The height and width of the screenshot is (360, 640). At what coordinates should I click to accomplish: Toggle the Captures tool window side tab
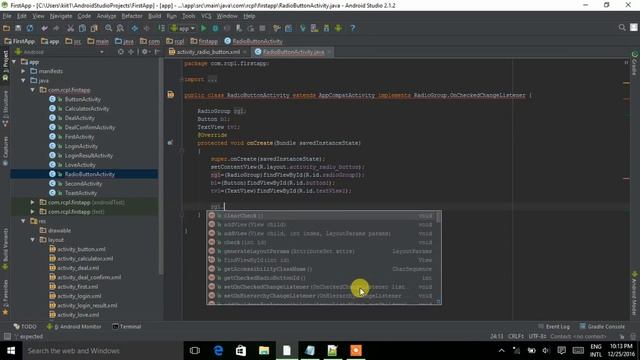click(x=5, y=151)
